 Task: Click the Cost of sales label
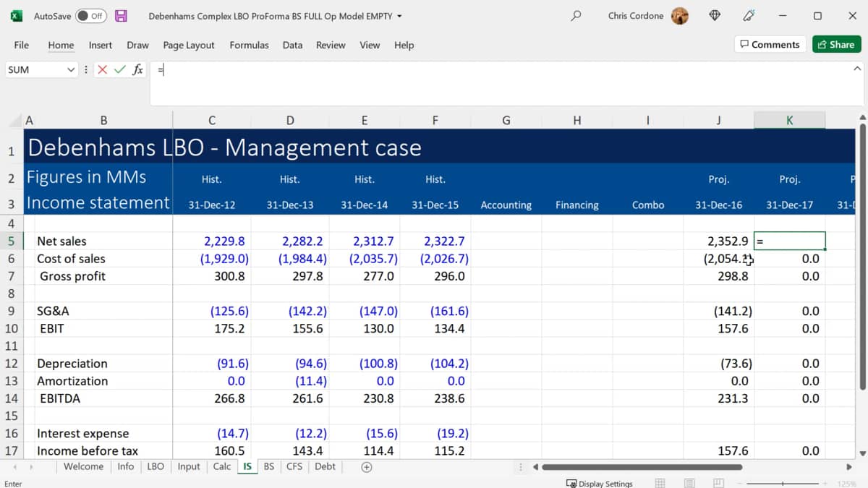pyautogui.click(x=71, y=258)
